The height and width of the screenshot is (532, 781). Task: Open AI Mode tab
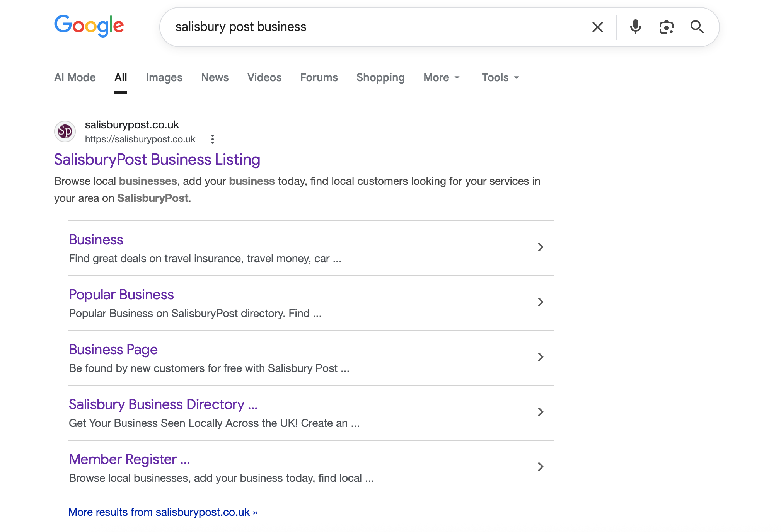coord(75,77)
